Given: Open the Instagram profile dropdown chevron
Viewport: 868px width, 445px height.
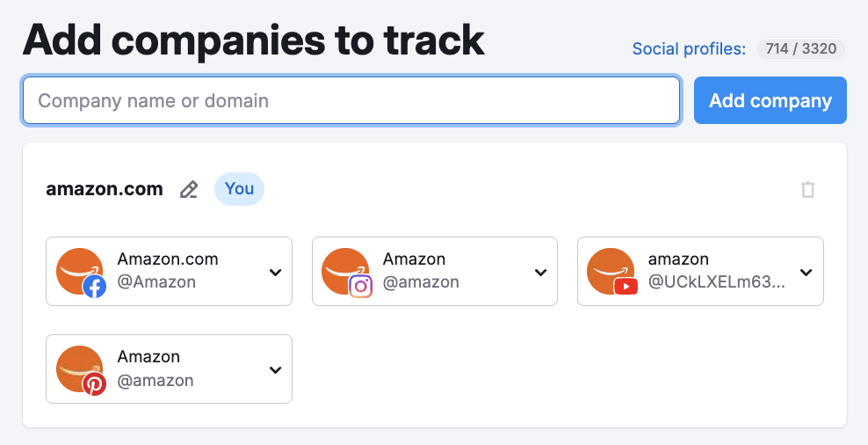Looking at the screenshot, I should pos(540,272).
